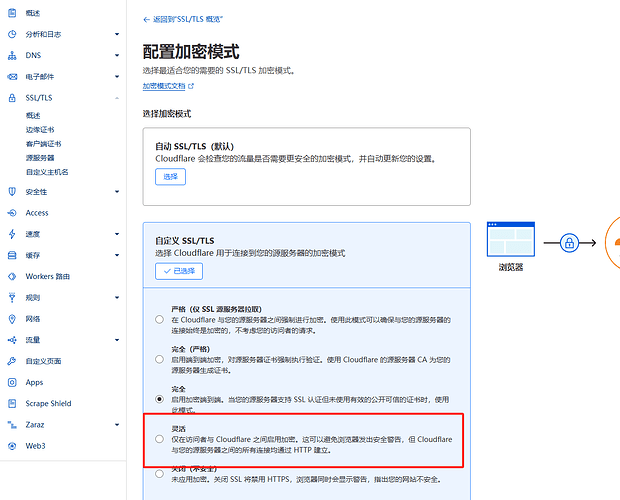Expand the DNS sidebar dropdown arrow
This screenshot has width=620, height=500.
click(117, 55)
